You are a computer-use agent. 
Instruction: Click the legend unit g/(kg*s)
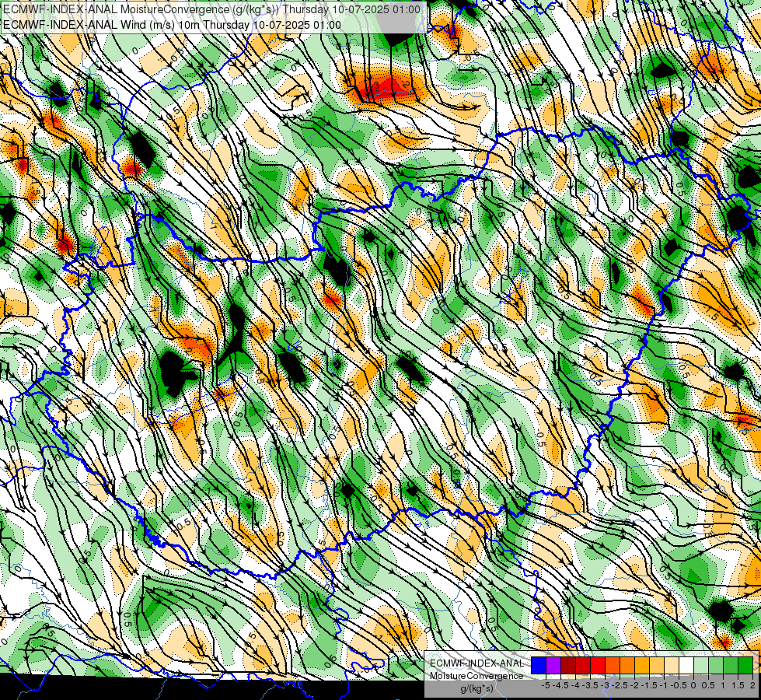click(x=477, y=688)
